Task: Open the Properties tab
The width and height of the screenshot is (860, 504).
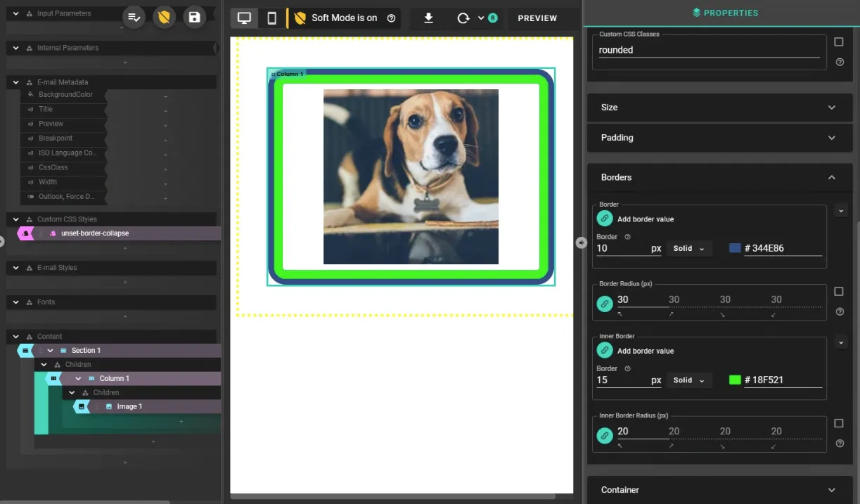Action: pos(724,13)
